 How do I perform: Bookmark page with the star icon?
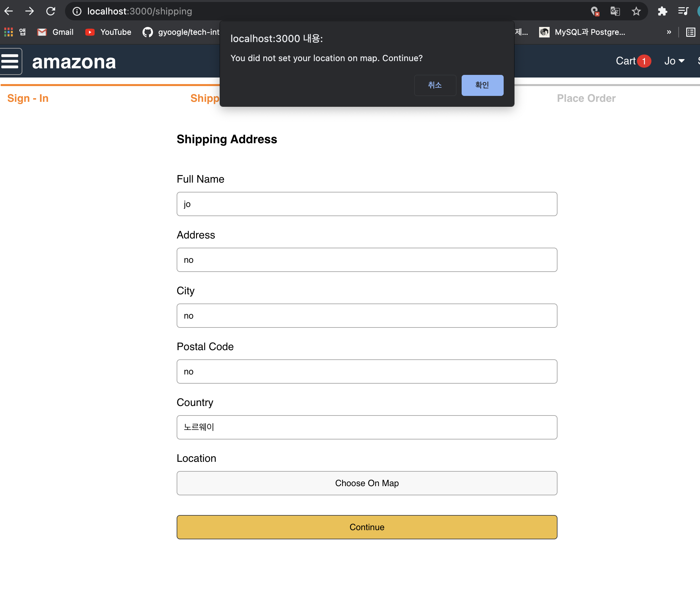pyautogui.click(x=636, y=11)
